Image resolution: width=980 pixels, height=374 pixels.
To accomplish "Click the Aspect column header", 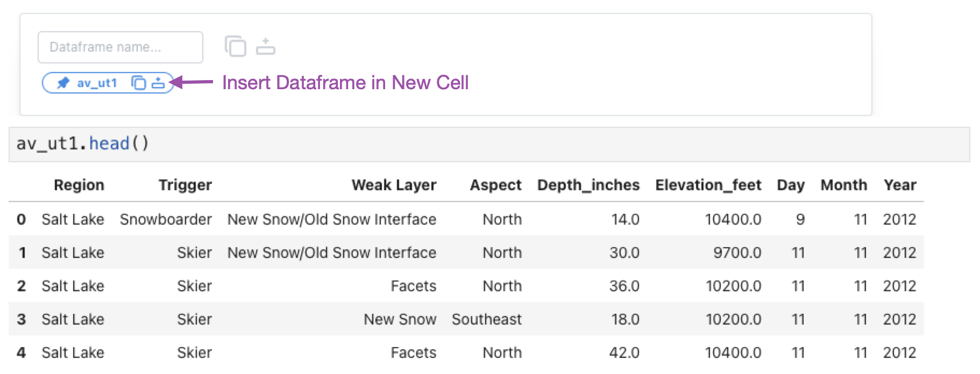I will tap(496, 185).
